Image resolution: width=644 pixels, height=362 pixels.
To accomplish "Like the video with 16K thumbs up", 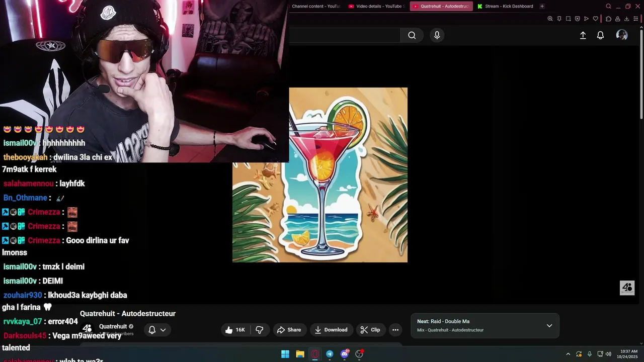I will 235,330.
